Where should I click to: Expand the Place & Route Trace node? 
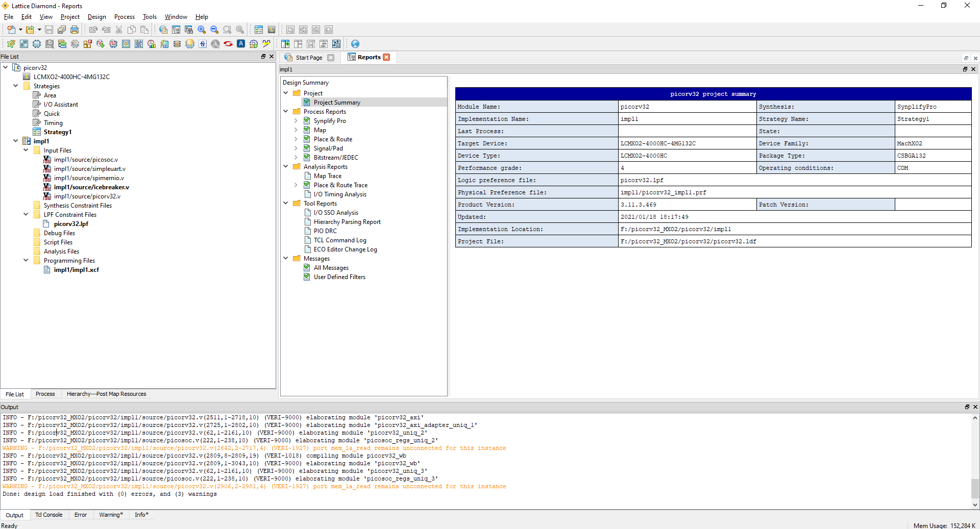296,185
